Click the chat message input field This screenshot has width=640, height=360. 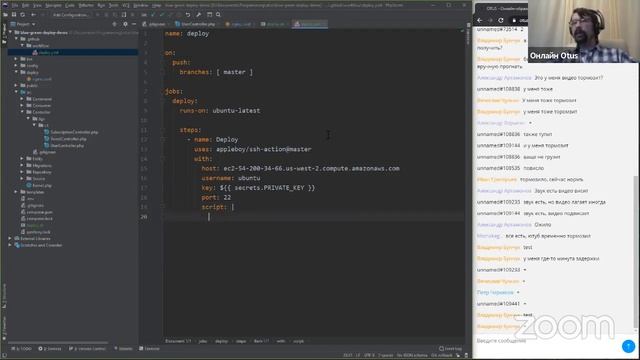pyautogui.click(x=547, y=341)
